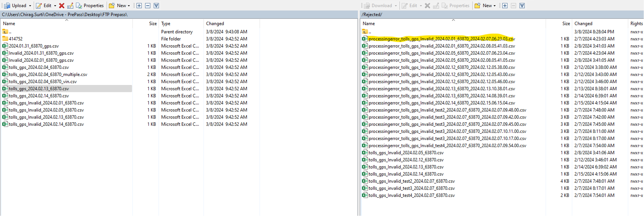This screenshot has height=216, width=644.
Task: Sort the remote panel by Rights column
Action: tap(636, 23)
